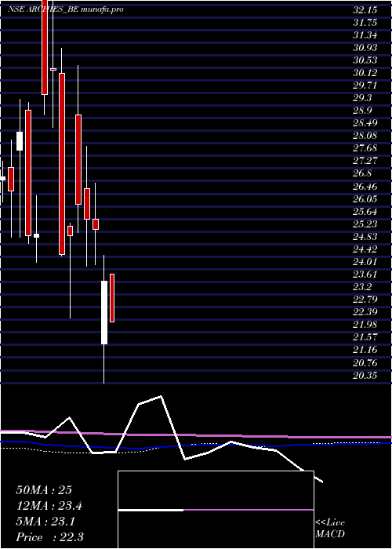This screenshot has height=549, width=392.
Task: Click the 20.35 price axis label
Action: click(365, 376)
